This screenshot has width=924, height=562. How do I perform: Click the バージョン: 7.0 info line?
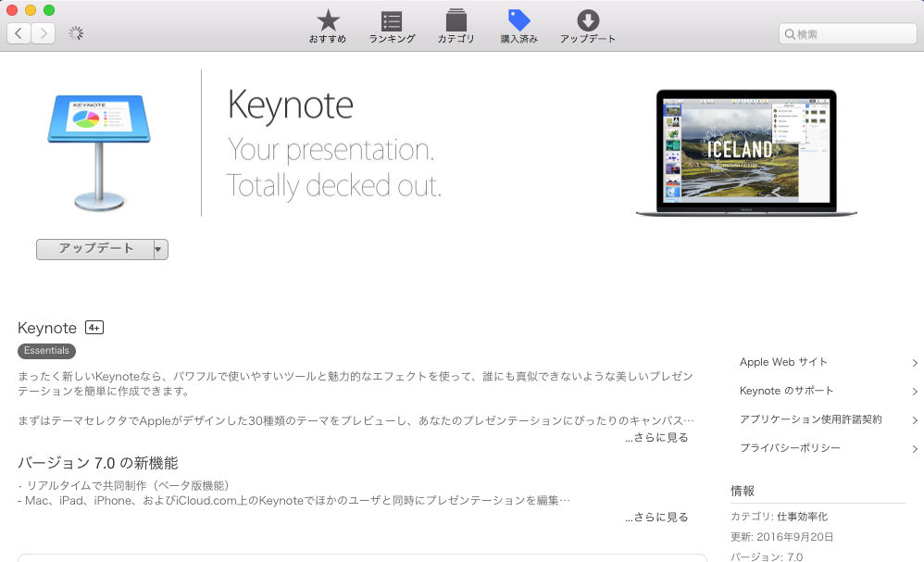tap(767, 556)
